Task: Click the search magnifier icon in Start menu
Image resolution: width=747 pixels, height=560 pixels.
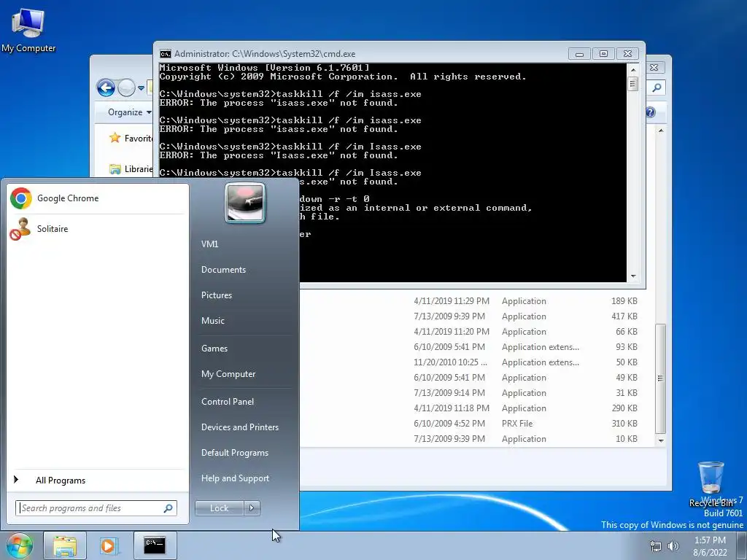Action: tap(169, 508)
